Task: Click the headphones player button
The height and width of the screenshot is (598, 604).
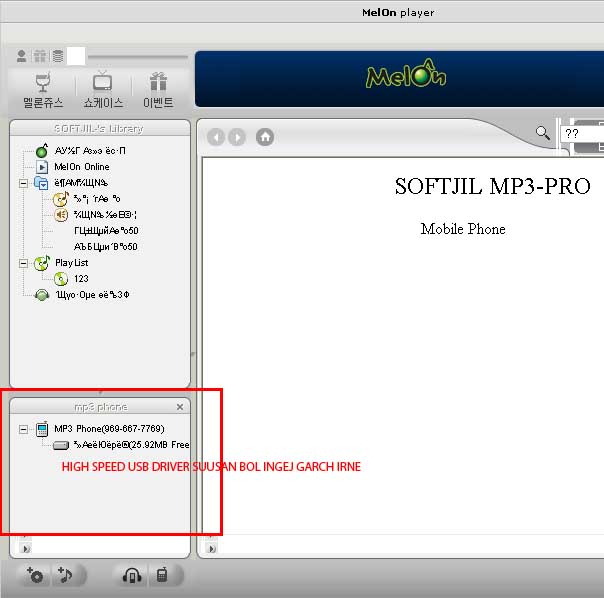Action: point(132,575)
